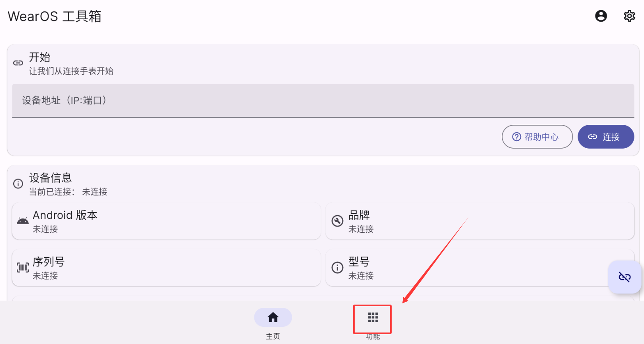The image size is (644, 344).
Task: Focus the 设备地址 IP:端口 input field
Action: pyautogui.click(x=323, y=101)
